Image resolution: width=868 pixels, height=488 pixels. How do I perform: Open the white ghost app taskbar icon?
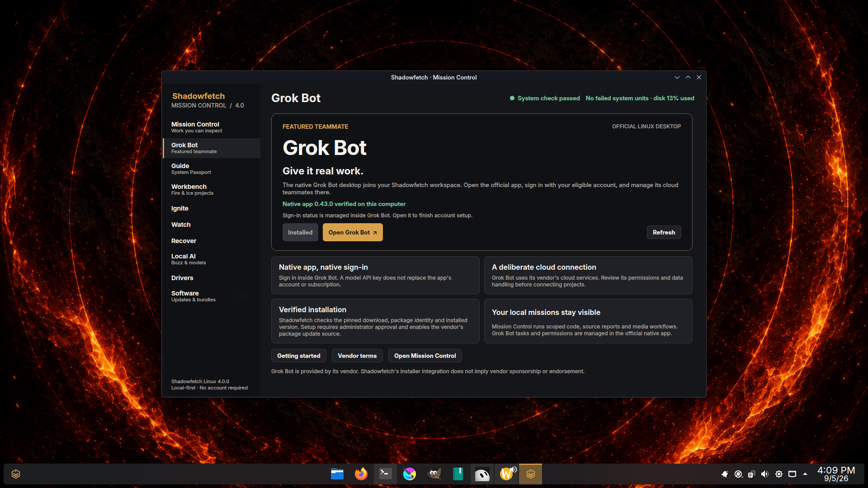coord(482,474)
